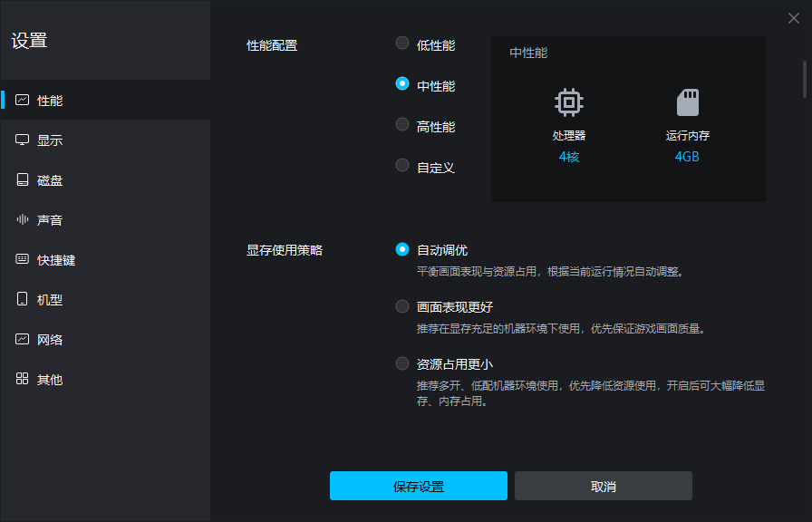Click the 设置 window title
This screenshot has width=812, height=522.
click(x=30, y=41)
